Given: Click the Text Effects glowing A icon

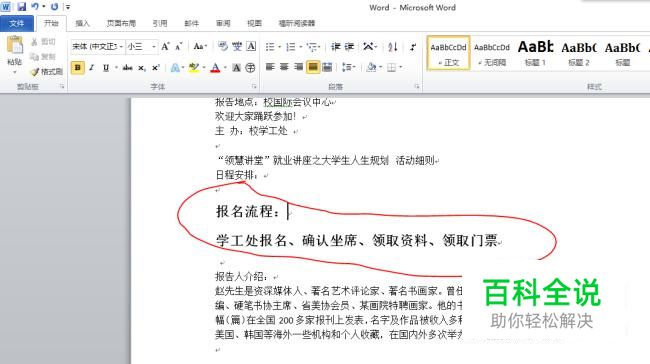Looking at the screenshot, I should click(175, 67).
